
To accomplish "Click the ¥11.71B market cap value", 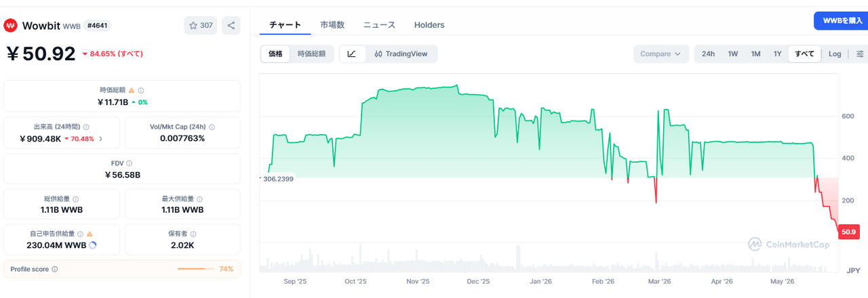I will tap(113, 102).
